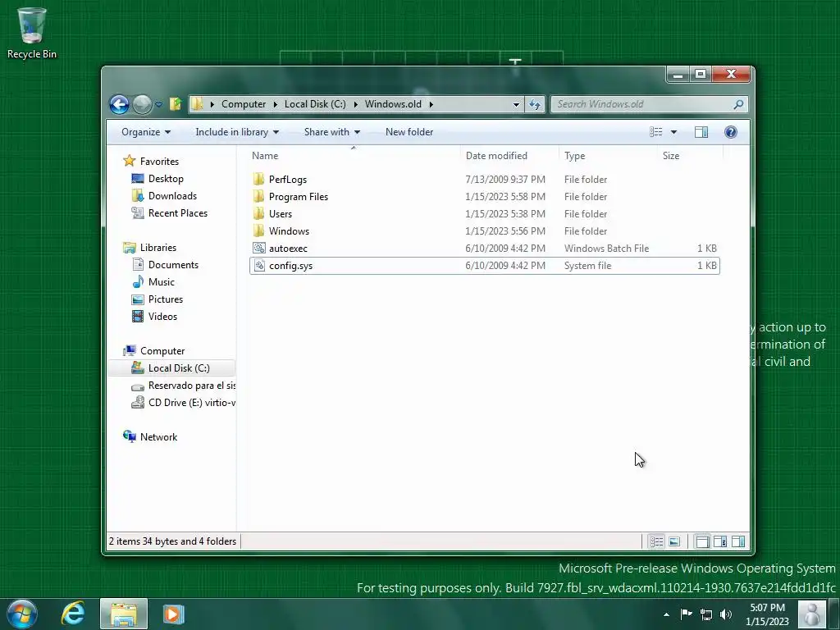Click the Change your view icon
840x630 pixels.
655,132
